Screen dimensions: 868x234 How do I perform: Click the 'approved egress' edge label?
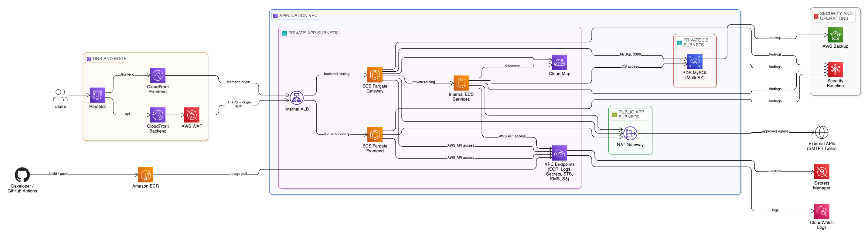click(775, 131)
